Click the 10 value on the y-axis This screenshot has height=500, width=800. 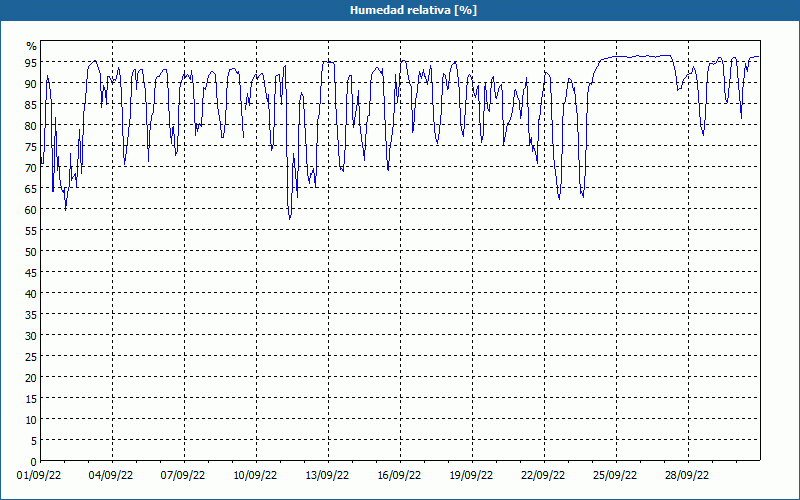pos(31,420)
